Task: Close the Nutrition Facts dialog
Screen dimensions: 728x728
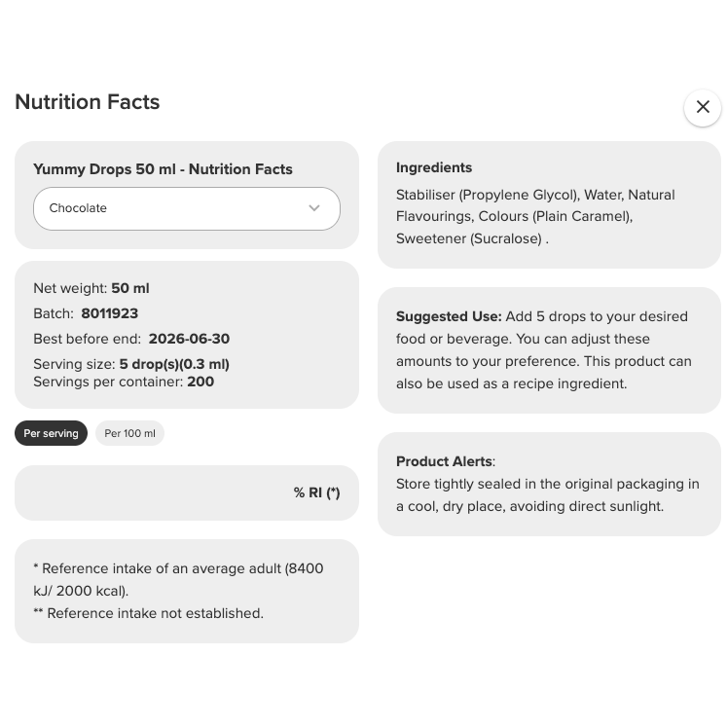Action: [x=702, y=107]
